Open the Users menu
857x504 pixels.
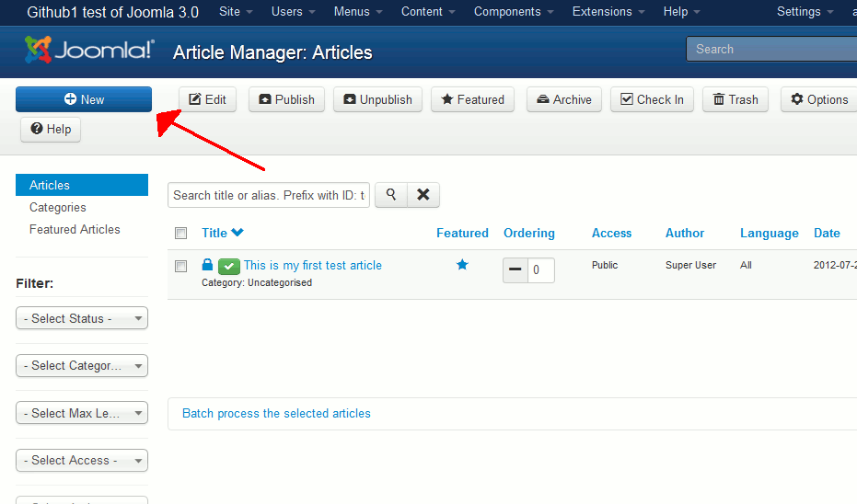[x=293, y=11]
